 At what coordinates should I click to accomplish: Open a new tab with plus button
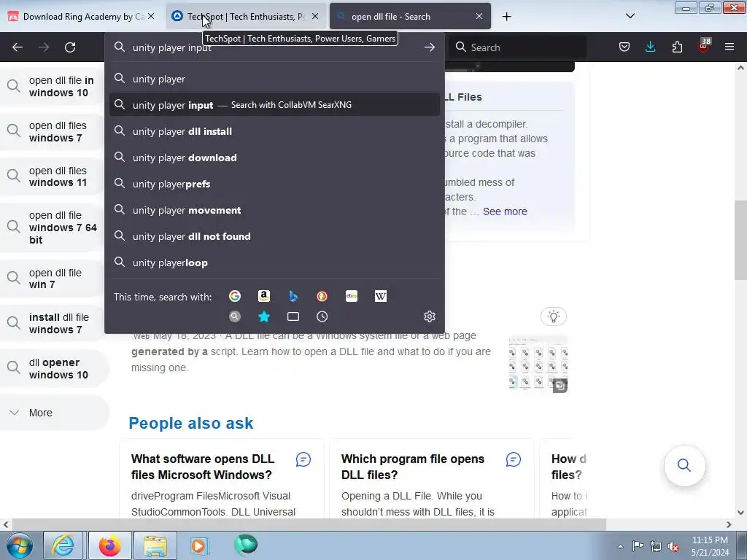pos(506,17)
